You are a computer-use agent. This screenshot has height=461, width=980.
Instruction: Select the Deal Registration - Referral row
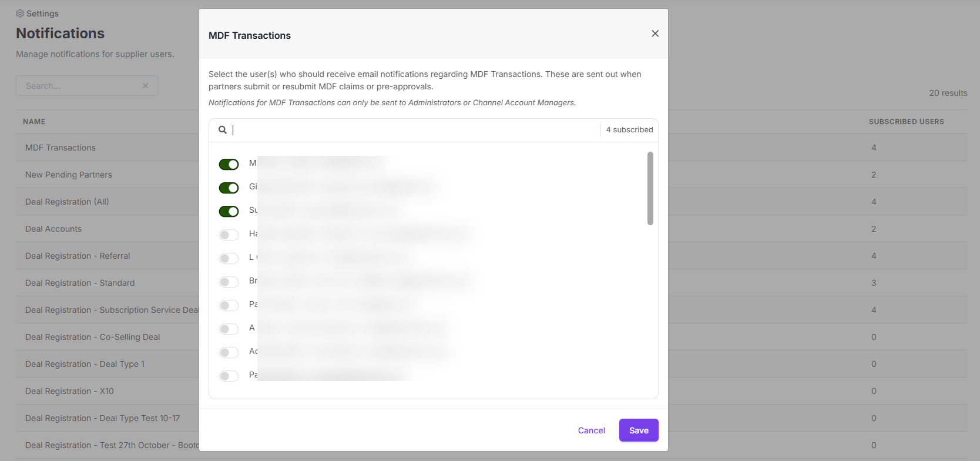[78, 256]
